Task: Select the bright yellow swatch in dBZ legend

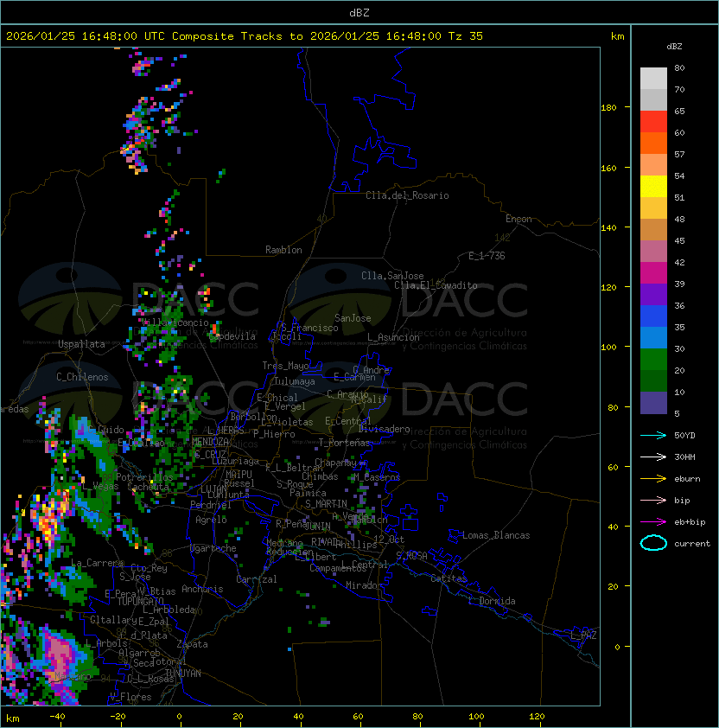Action: pyautogui.click(x=653, y=187)
